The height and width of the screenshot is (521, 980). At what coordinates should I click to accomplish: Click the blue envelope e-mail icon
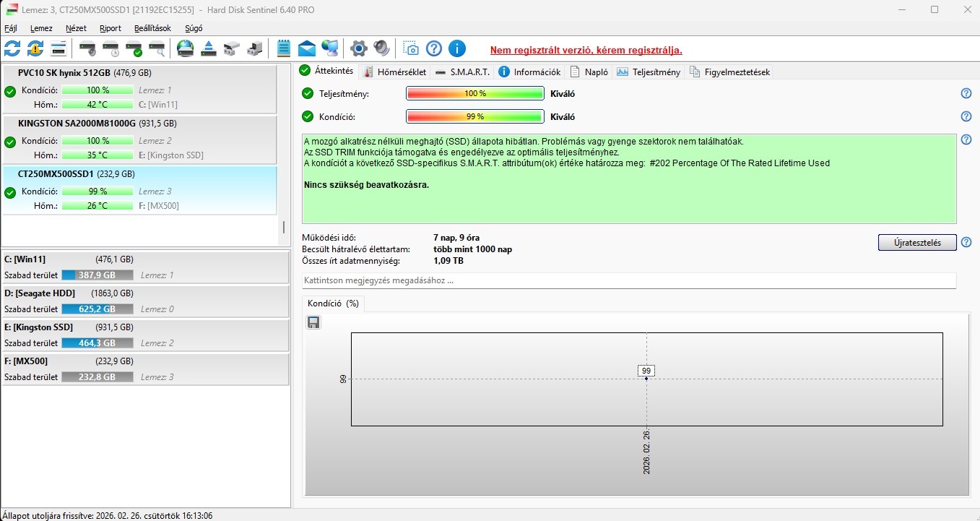pos(307,49)
